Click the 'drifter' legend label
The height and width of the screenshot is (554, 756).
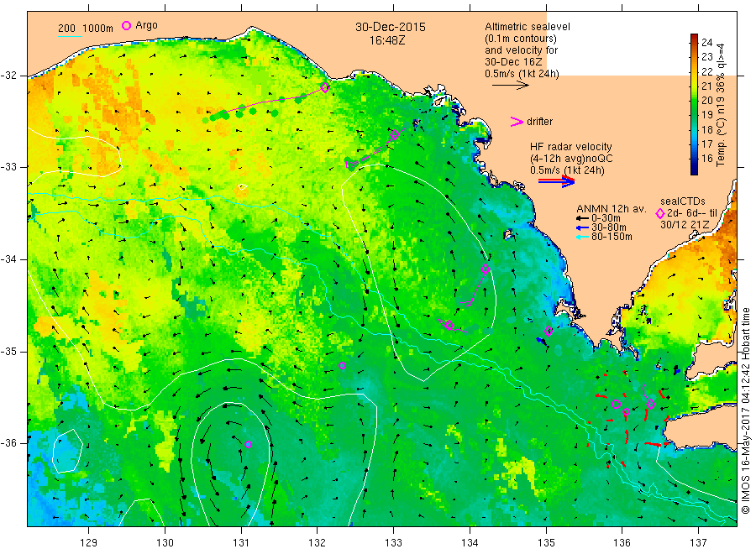[539, 122]
